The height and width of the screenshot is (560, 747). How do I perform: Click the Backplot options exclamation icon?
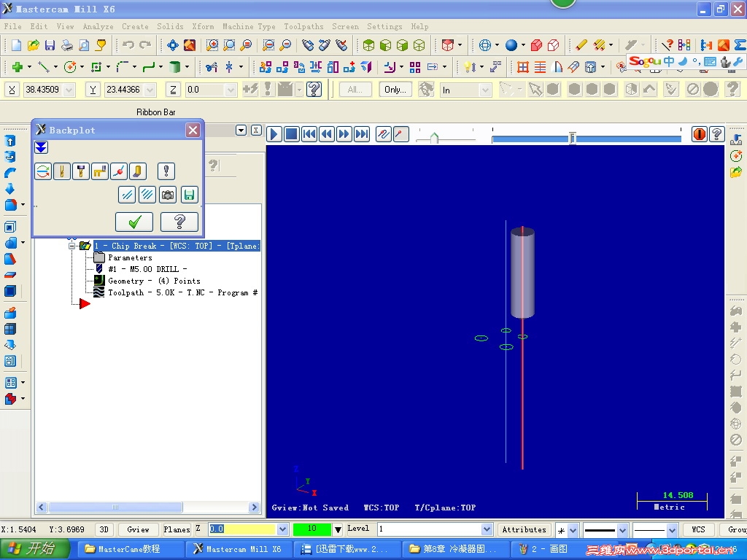pyautogui.click(x=166, y=171)
